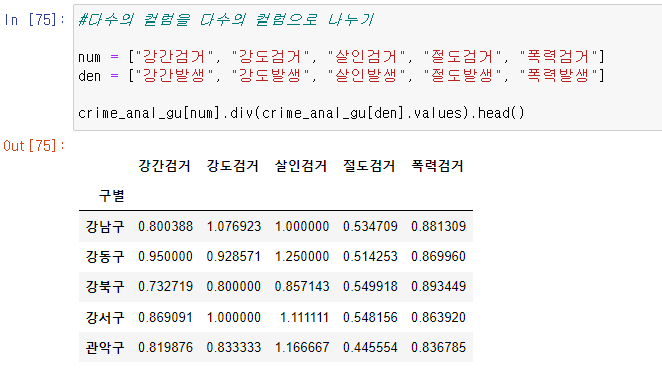Screen dimensions: 662x373
Task: Click the 폭력검거 column header
Action: click(437, 166)
